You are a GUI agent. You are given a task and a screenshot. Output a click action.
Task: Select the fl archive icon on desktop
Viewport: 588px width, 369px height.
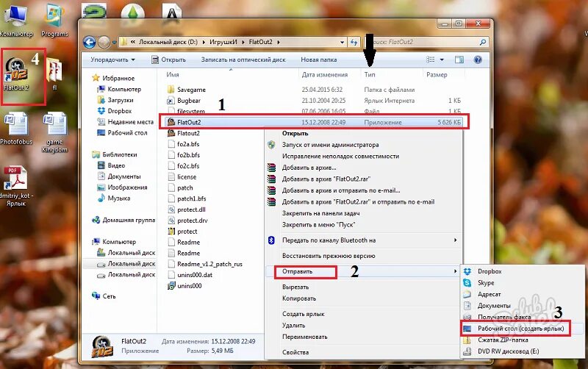[54, 75]
